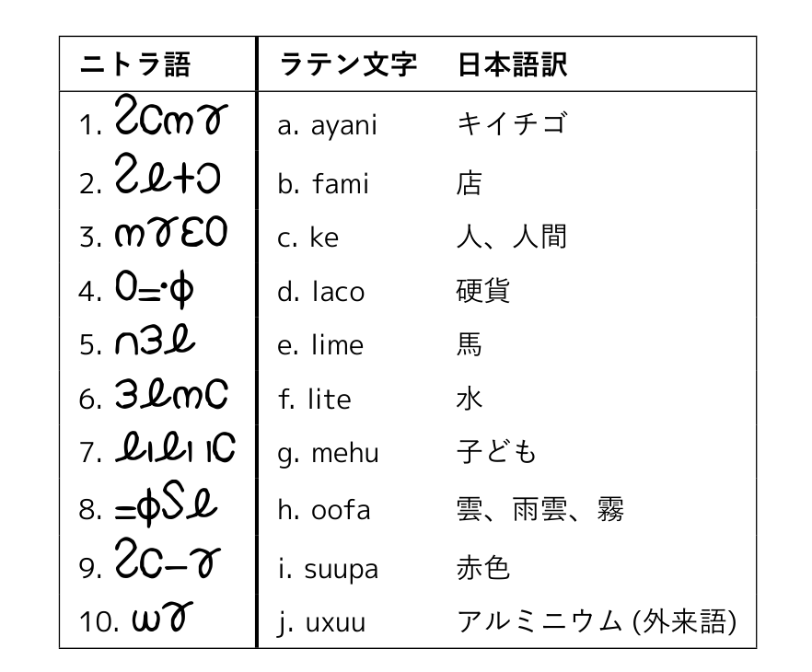The width and height of the screenshot is (812, 672).
Task: Pick the Latin entry "g. mehu"
Action: 327,453
